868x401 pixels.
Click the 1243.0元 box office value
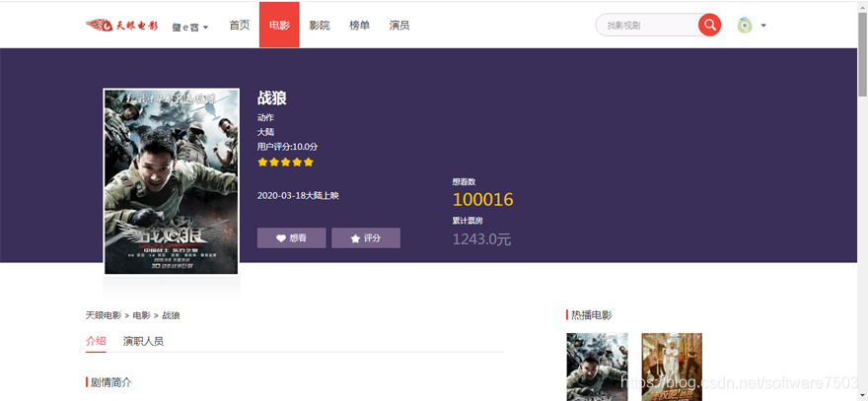point(481,239)
